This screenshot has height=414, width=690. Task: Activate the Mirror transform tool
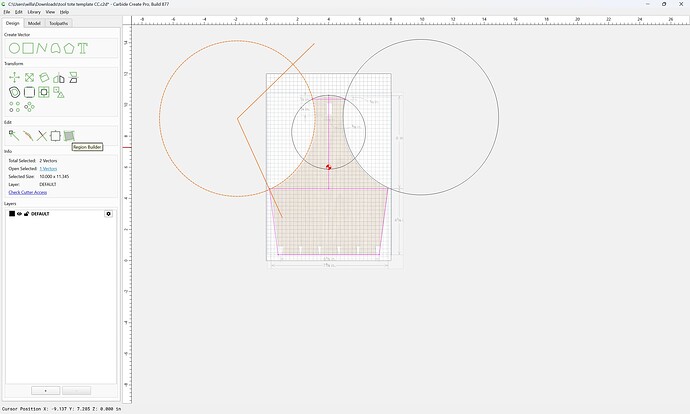point(59,78)
